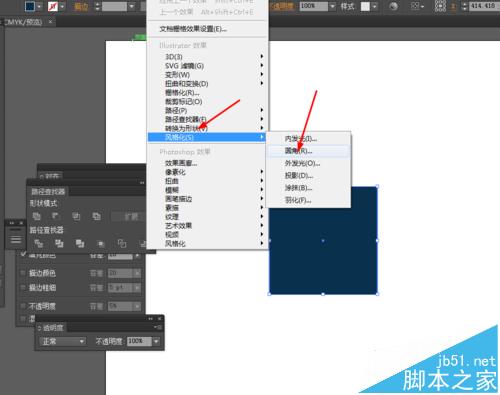The image size is (500, 395).
Task: Click the Exclude shape mode icon
Action: tap(97, 216)
